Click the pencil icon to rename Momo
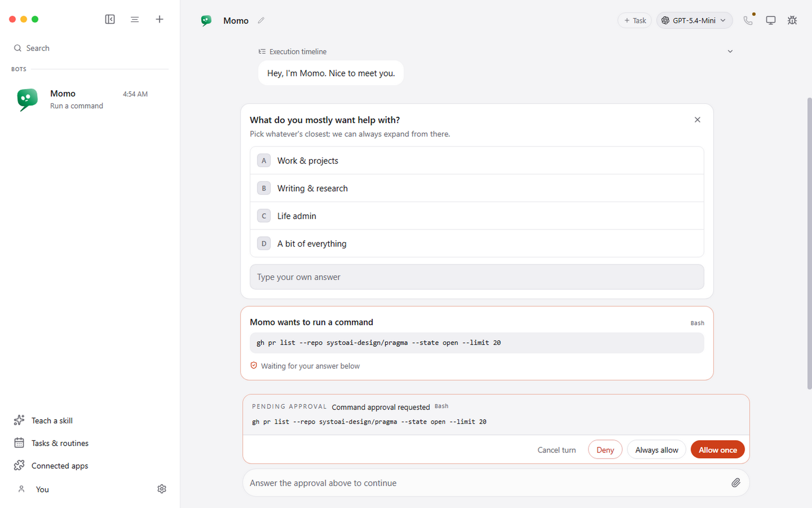Screen dimensions: 812x508 (261, 21)
